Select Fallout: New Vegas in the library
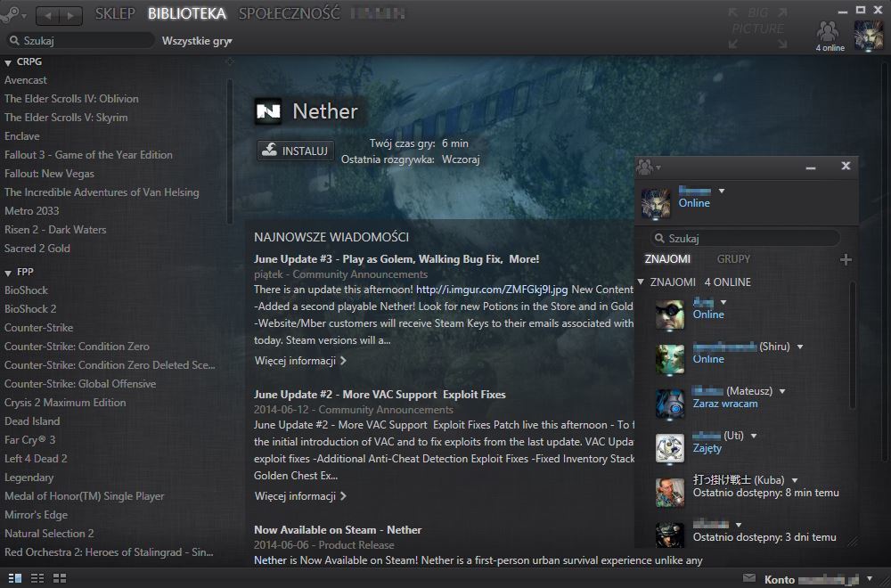Viewport: 891px width, 588px height. (x=49, y=174)
